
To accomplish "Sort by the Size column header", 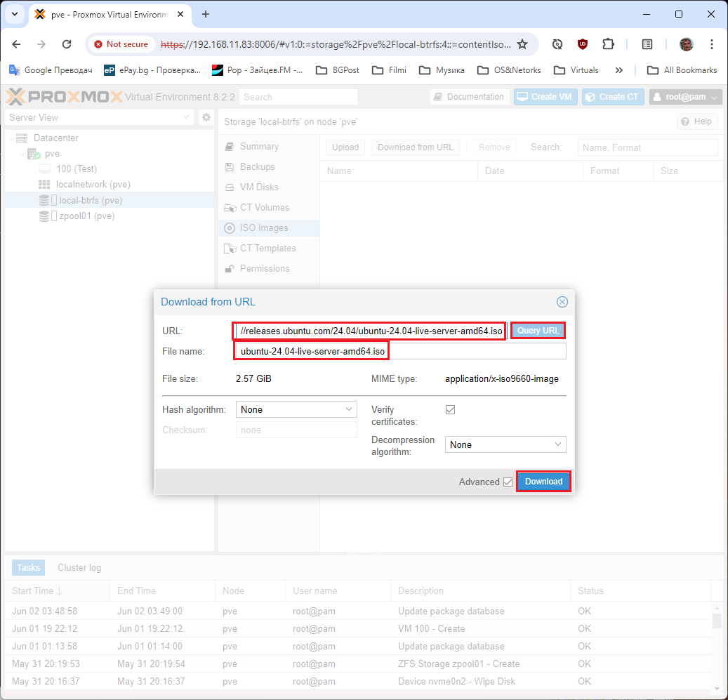I will pos(688,171).
